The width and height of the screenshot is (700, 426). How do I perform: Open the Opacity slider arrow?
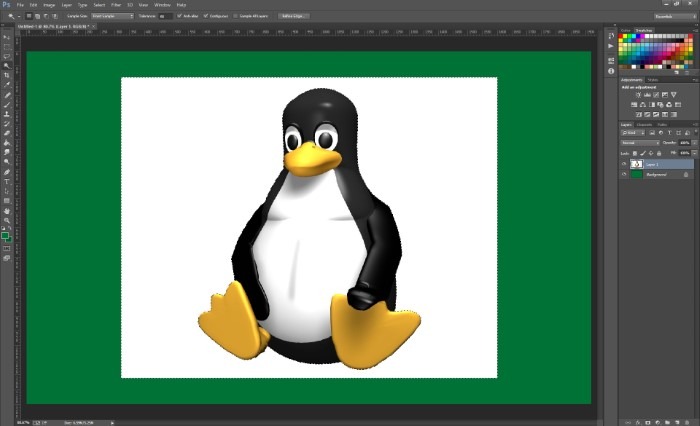point(695,143)
